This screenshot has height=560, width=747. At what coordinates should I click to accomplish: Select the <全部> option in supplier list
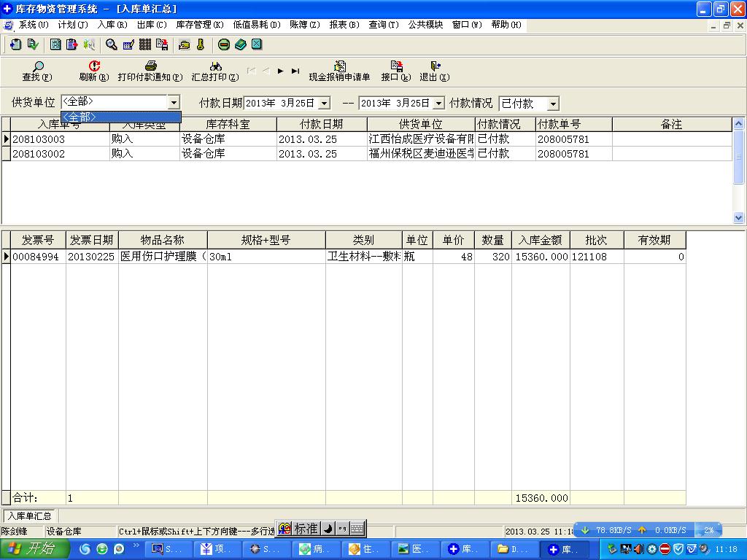click(x=120, y=117)
